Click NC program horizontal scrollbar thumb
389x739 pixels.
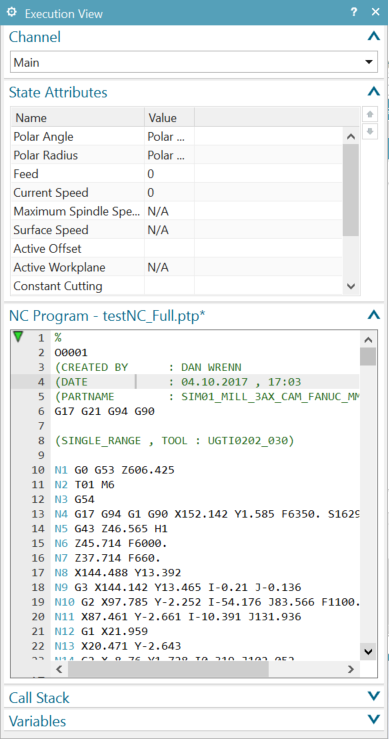click(168, 669)
